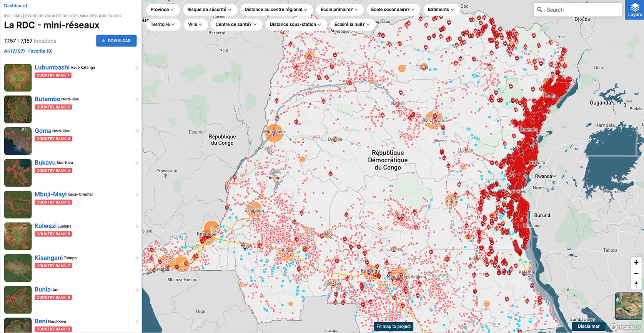The width and height of the screenshot is (644, 333).
Task: Open the Layers panel icon
Action: 635,10
